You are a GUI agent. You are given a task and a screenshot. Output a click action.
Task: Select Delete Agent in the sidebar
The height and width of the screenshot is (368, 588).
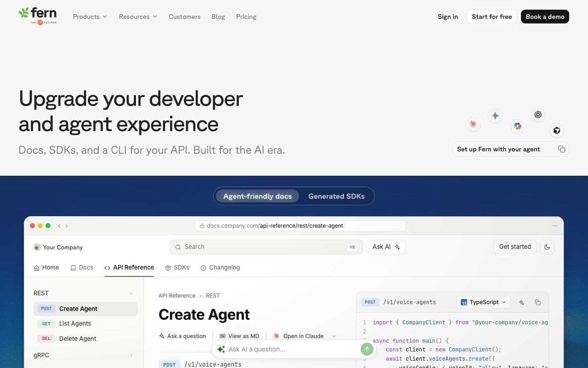pos(86,339)
